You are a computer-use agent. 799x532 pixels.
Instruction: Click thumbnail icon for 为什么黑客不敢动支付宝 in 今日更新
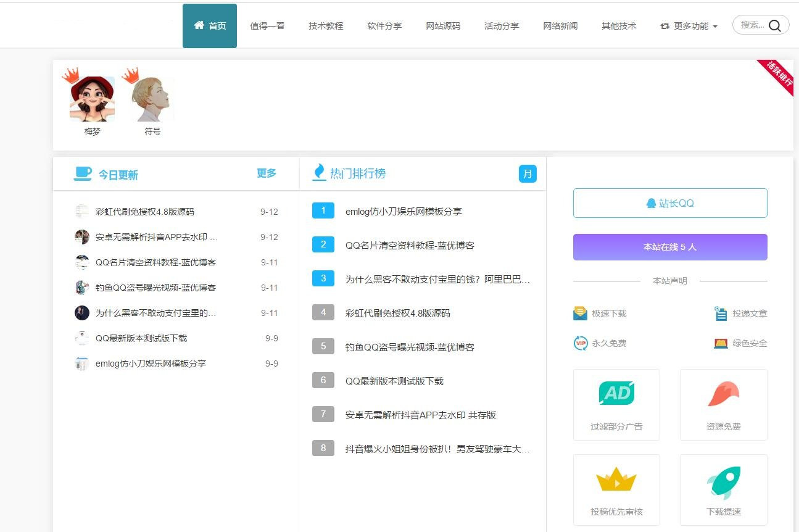82,313
